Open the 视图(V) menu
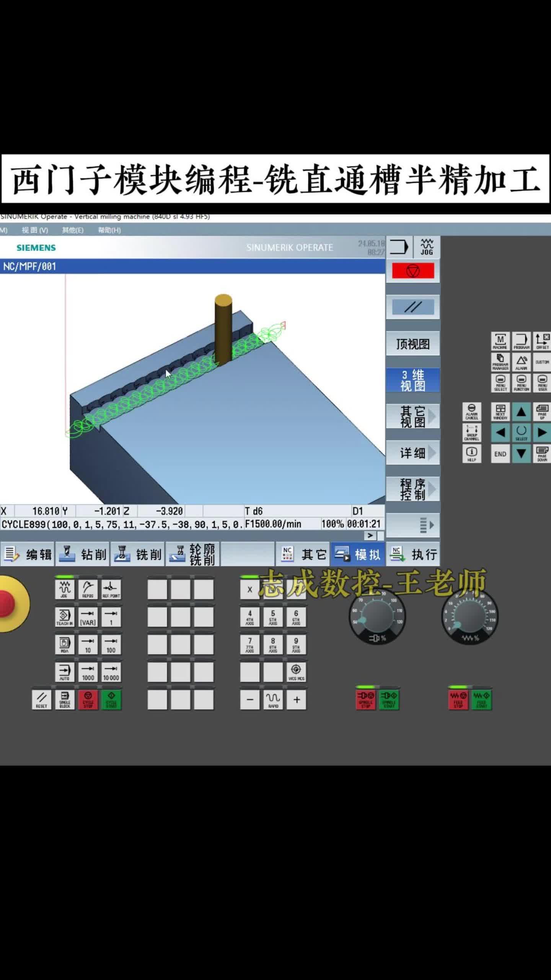The height and width of the screenshot is (980, 551). (x=35, y=230)
